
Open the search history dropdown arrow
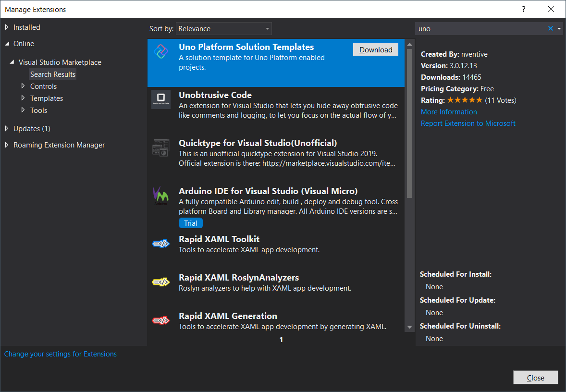click(x=559, y=28)
